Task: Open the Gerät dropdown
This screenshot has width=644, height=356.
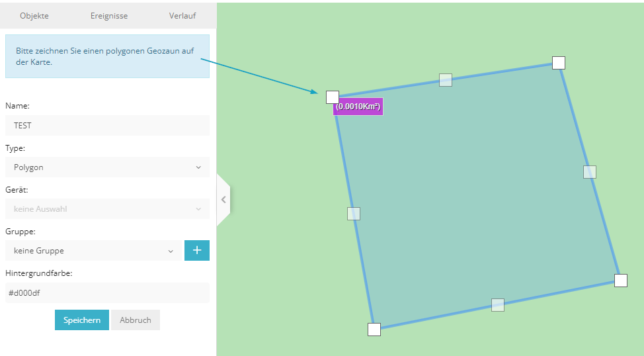Action: click(107, 209)
